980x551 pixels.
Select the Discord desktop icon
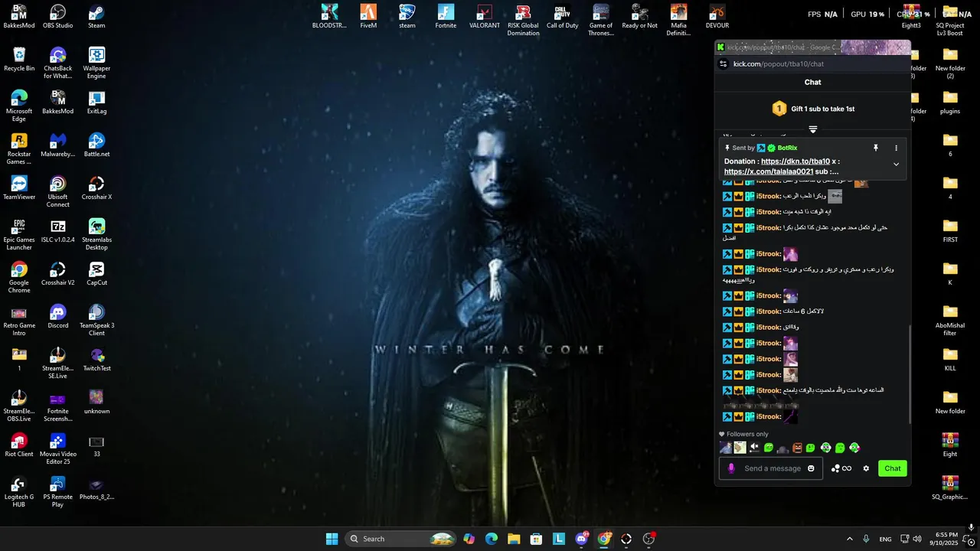coord(57,316)
